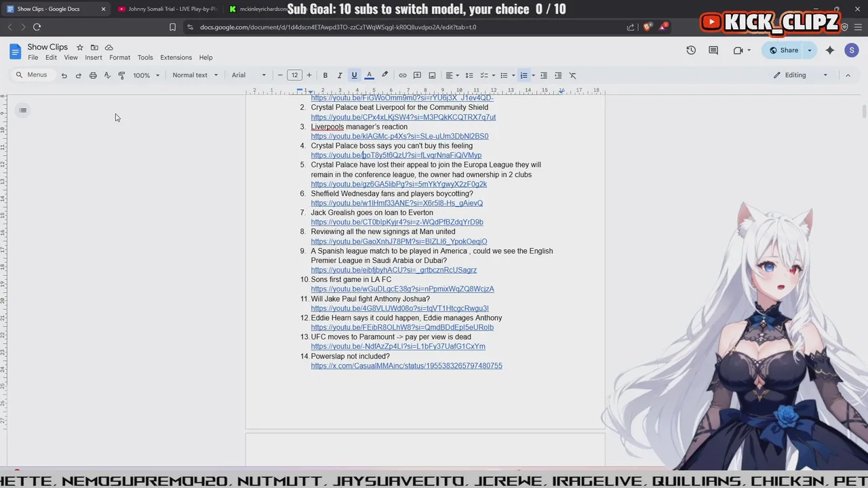Click the Undo arrow icon
The width and height of the screenshot is (868, 488).
[x=64, y=75]
